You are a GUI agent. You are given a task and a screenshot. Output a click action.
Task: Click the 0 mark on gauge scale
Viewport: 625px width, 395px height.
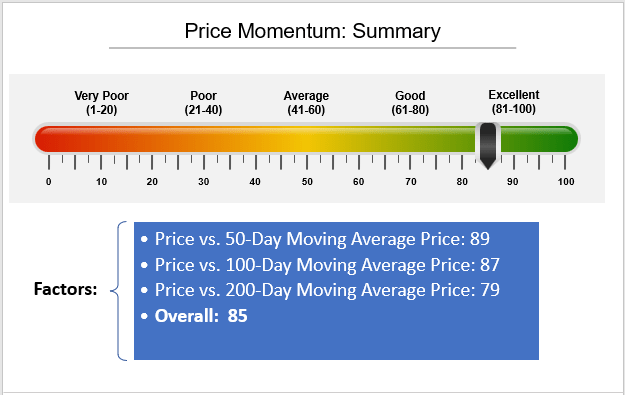tap(49, 182)
